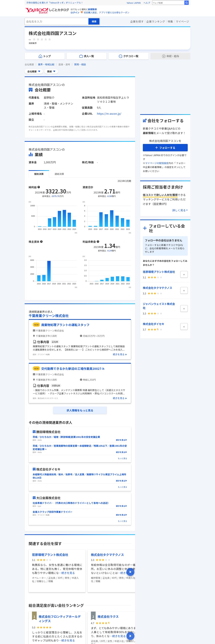Image resolution: width=215 pixels, height=644 pixels.
Task: Click もっと見る under 勝田環境株式会社
Action: pyautogui.click(x=122, y=458)
